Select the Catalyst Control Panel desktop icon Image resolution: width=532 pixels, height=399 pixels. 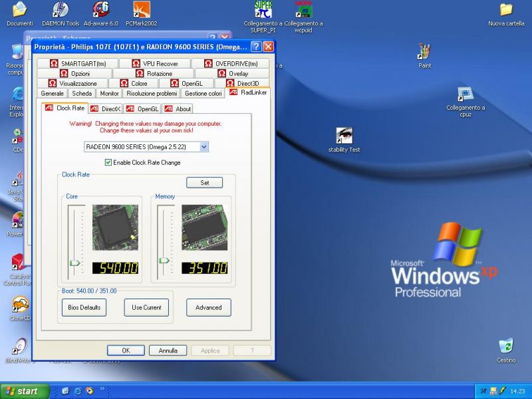pos(18,270)
